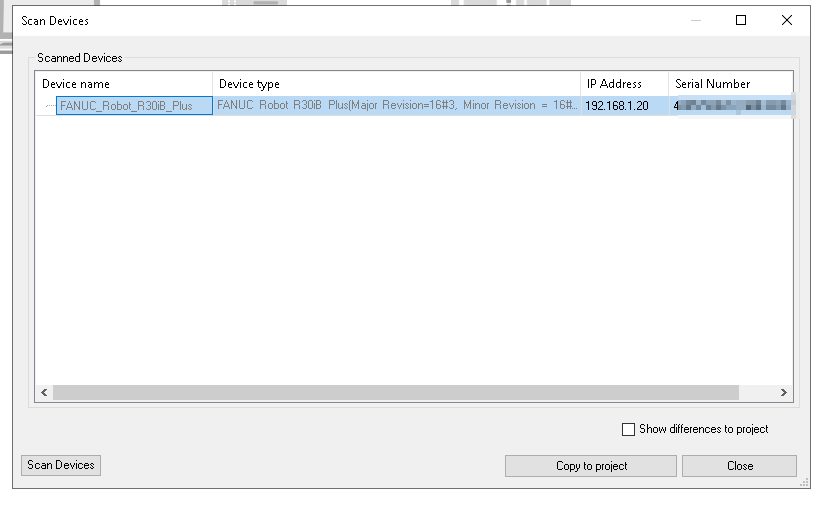Close the dialog using the Close button
Image resolution: width=829 pixels, height=508 pixels.
pyautogui.click(x=739, y=466)
